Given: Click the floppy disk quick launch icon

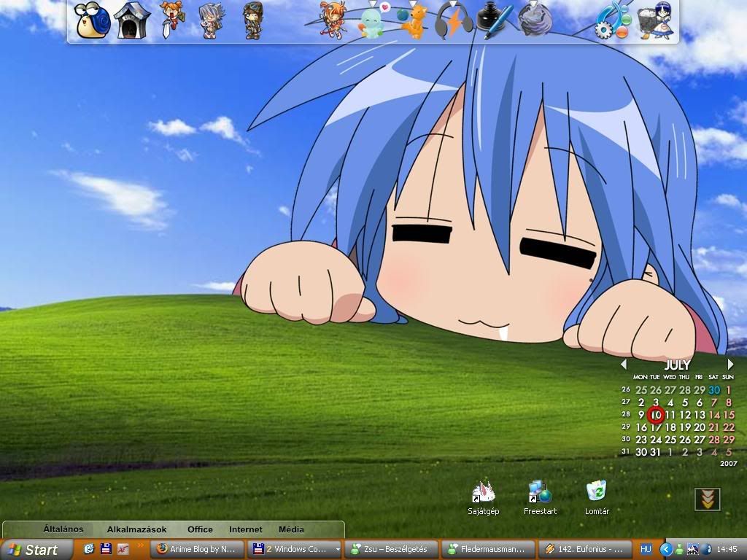Looking at the screenshot, I should point(106,549).
